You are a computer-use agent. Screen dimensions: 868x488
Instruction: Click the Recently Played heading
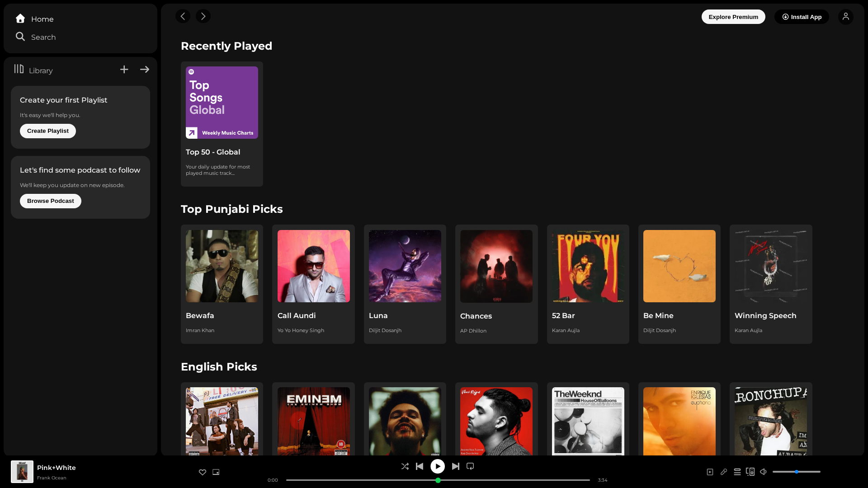coord(226,46)
